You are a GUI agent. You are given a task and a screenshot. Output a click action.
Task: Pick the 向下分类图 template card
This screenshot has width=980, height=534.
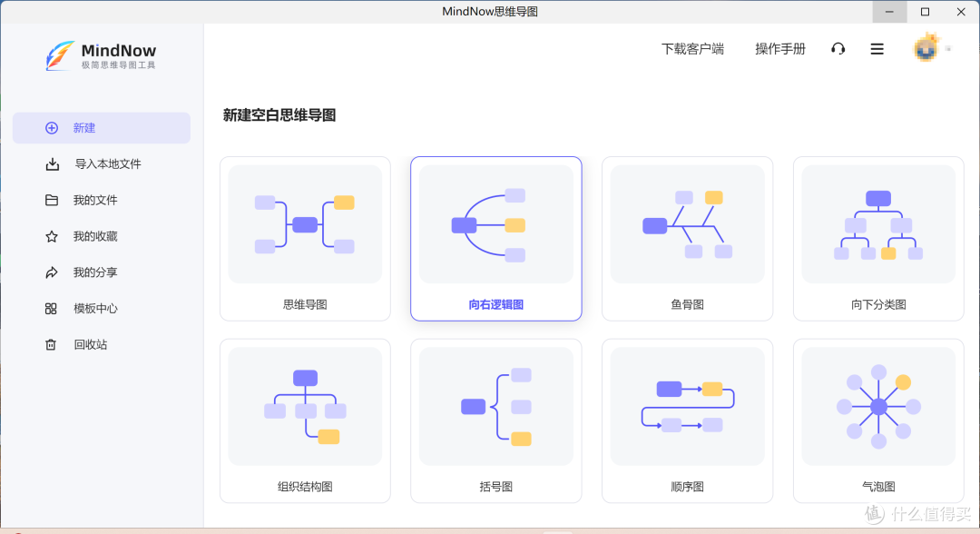point(878,239)
